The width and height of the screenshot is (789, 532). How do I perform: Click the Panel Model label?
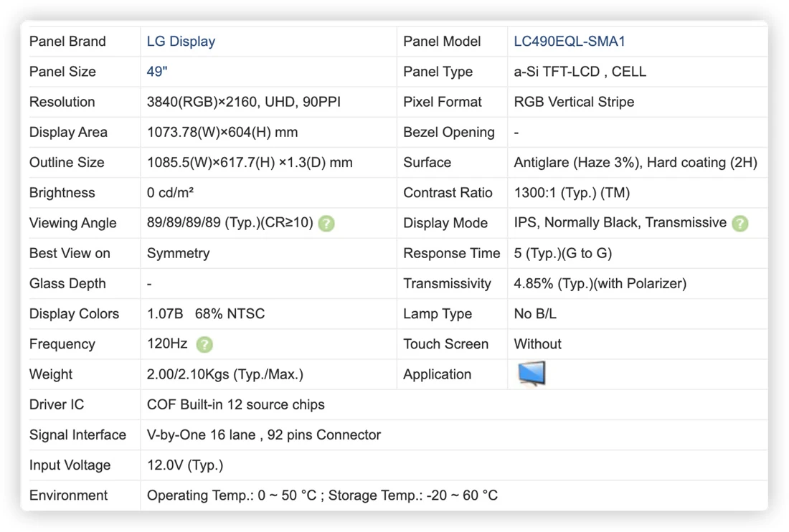pyautogui.click(x=442, y=42)
